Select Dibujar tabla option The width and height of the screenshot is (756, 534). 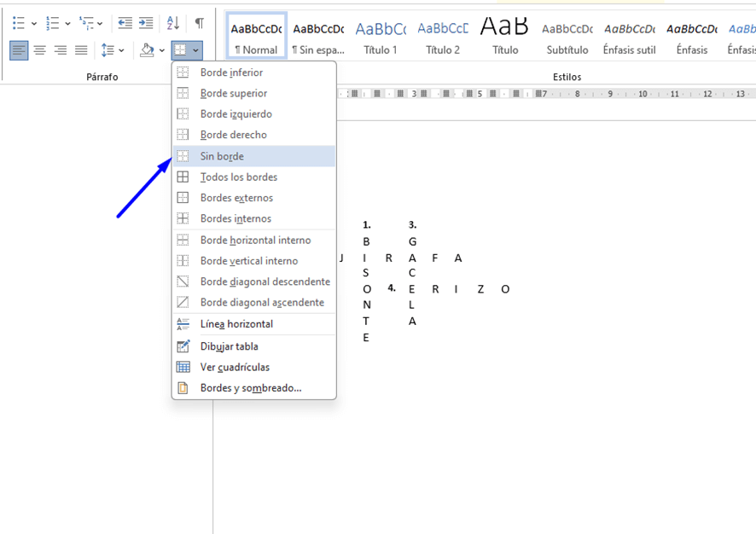229,346
